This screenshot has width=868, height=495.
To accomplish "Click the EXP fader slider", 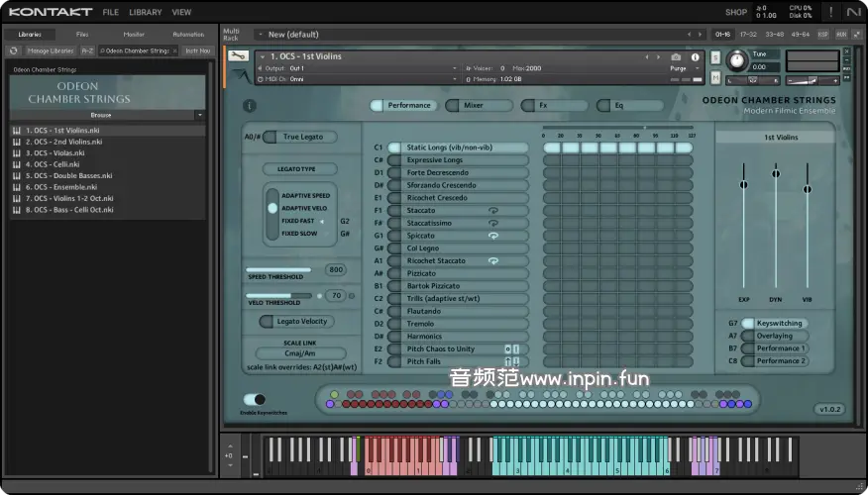I will [744, 184].
